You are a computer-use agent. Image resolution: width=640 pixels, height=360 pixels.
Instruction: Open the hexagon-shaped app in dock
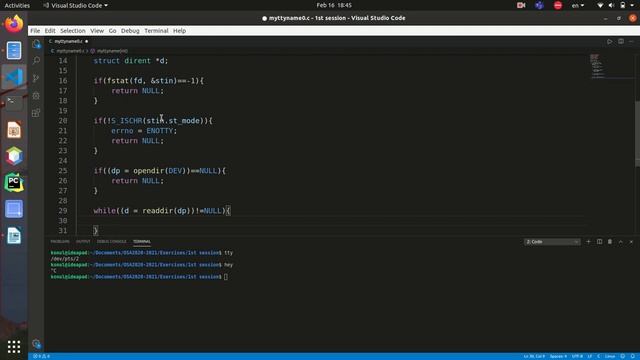pyautogui.click(x=14, y=156)
